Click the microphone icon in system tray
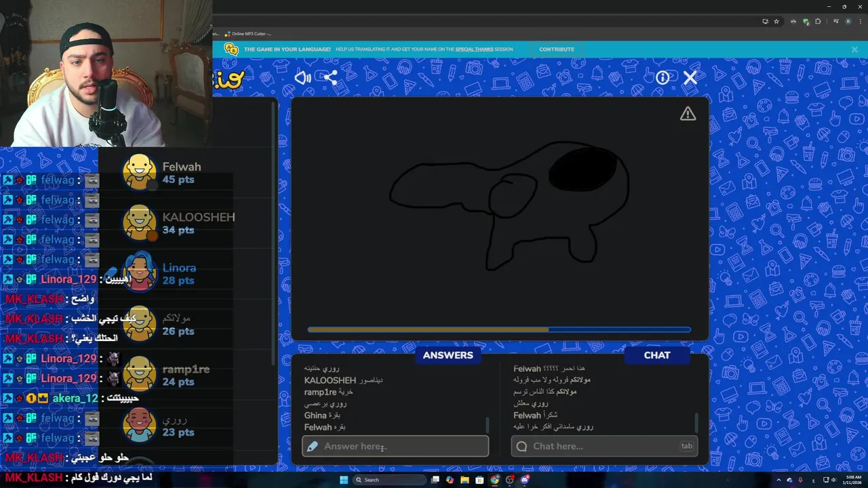The width and height of the screenshot is (868, 488). coord(800,480)
